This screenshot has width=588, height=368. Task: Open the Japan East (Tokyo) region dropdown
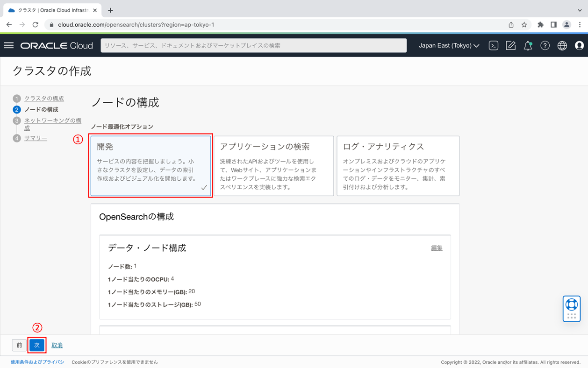(448, 45)
